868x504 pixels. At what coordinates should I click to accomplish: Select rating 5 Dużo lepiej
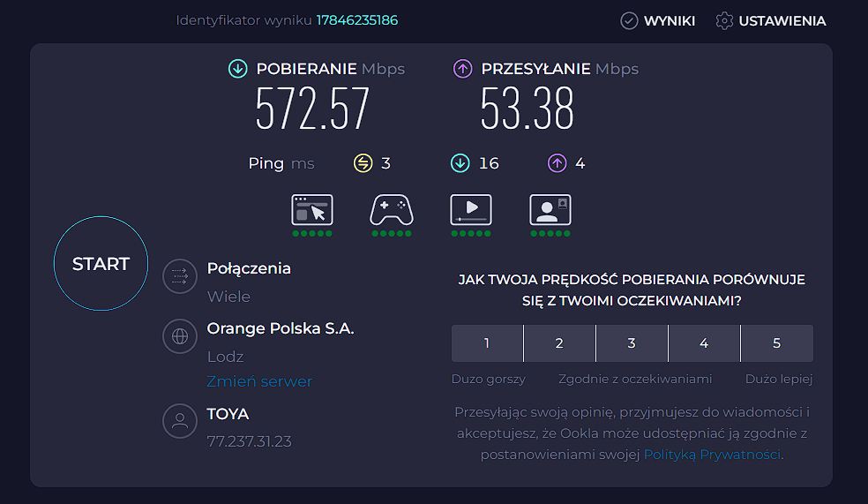[777, 343]
